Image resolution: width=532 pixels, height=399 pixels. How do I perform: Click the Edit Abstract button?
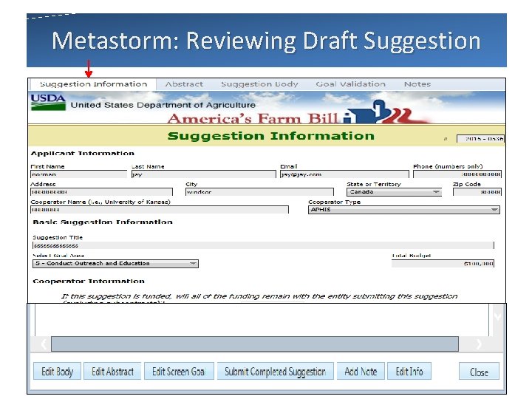(112, 371)
